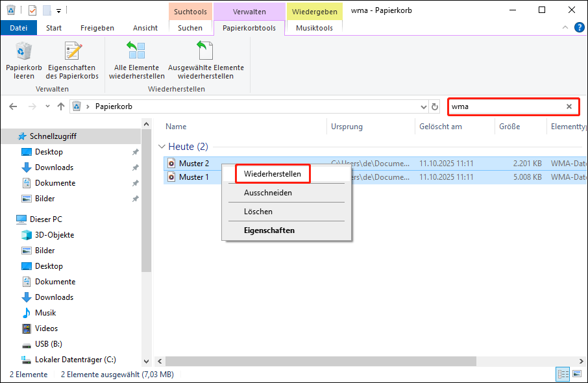Image resolution: width=588 pixels, height=383 pixels.
Task: Switch to details view icon
Action: 563,374
